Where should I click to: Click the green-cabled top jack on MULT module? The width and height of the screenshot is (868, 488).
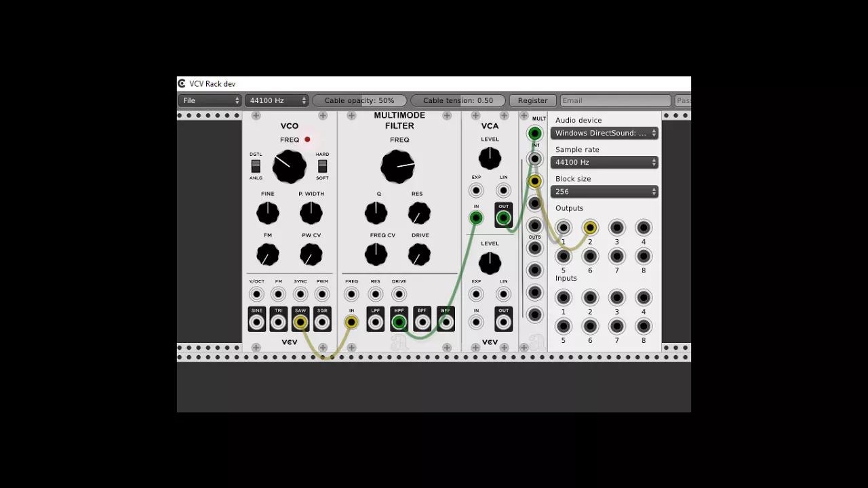pyautogui.click(x=535, y=134)
